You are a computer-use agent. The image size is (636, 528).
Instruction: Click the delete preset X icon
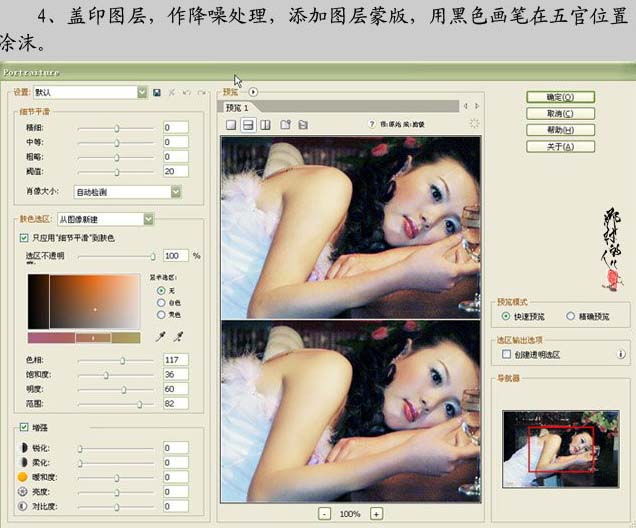(x=172, y=92)
